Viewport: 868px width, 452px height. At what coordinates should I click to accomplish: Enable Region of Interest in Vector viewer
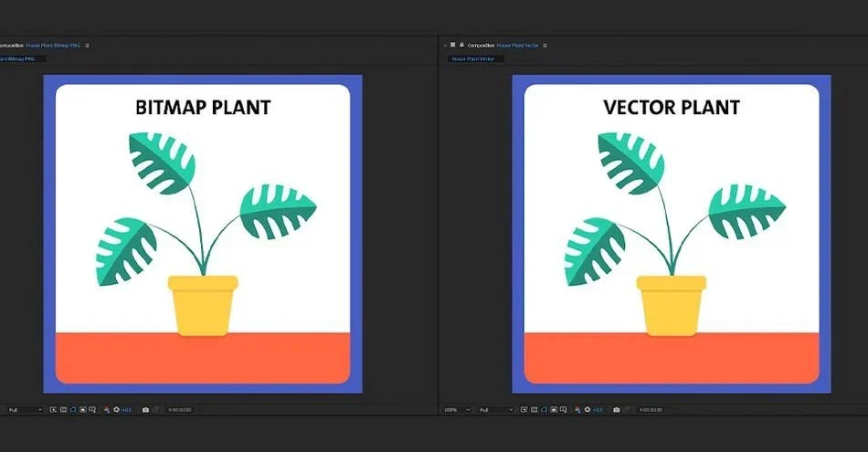click(554, 410)
